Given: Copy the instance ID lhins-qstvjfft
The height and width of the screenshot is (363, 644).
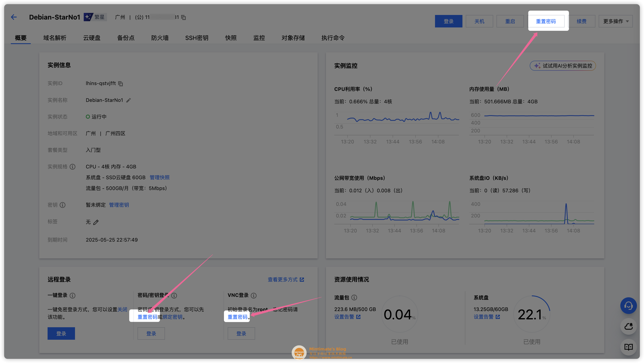Looking at the screenshot, I should pyautogui.click(x=120, y=84).
